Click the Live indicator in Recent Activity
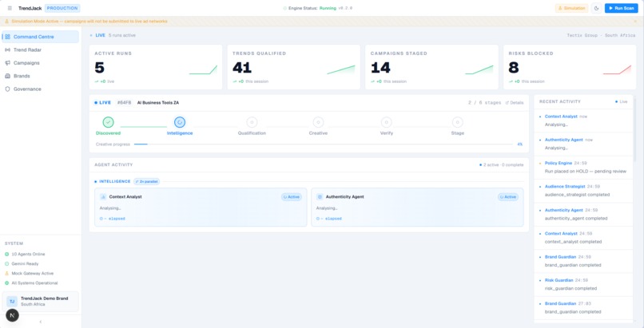Screen dimensions: 644x328 tap(622, 101)
